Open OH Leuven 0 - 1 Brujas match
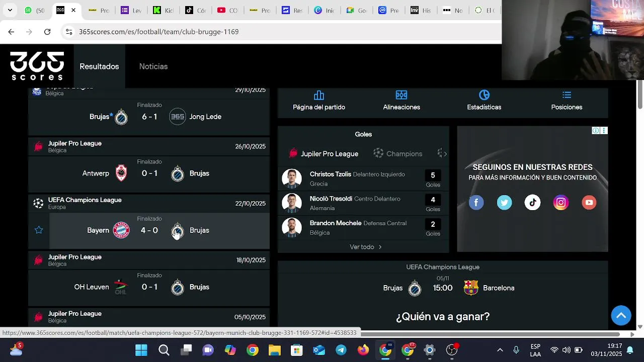 point(149,287)
